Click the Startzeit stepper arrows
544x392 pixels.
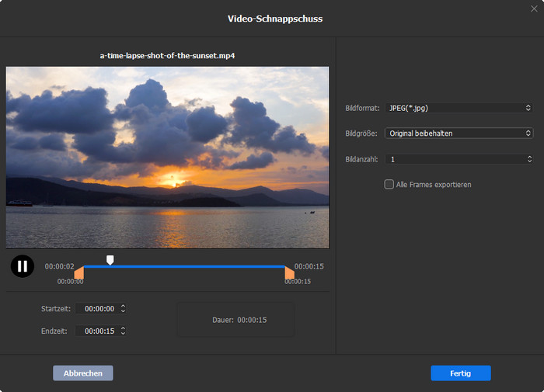[123, 308]
